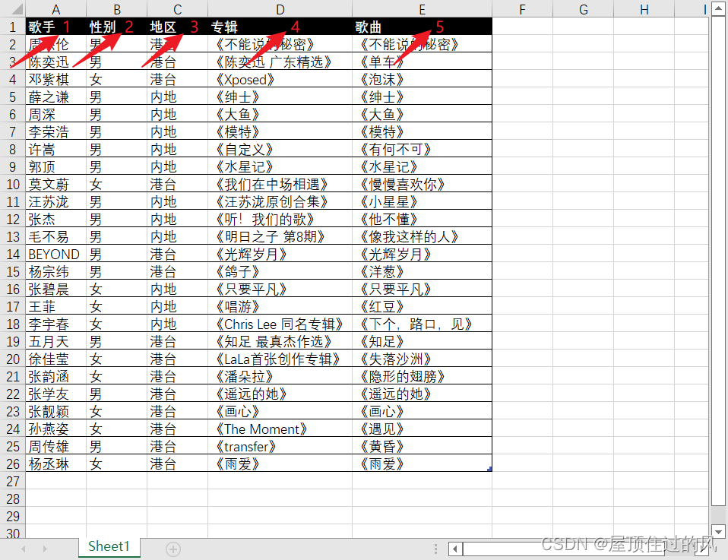
Task: Select the cell with 五月天
Action: [x=55, y=342]
